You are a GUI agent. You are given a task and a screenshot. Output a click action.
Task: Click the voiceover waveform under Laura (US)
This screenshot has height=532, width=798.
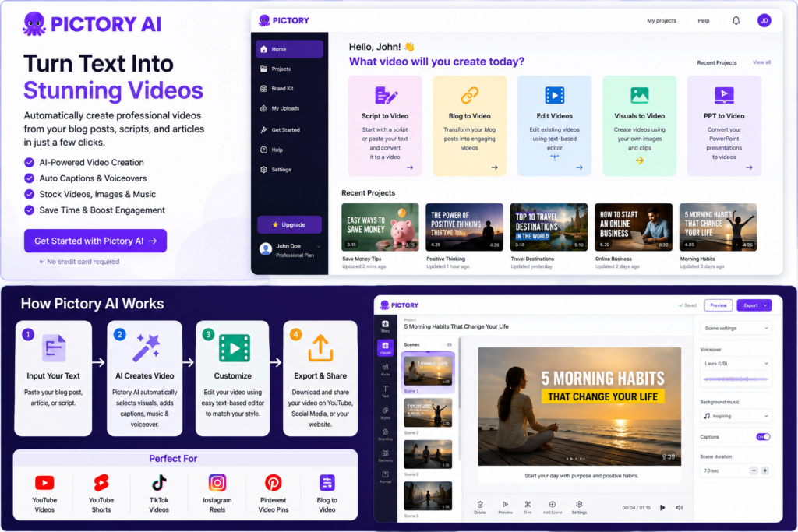[x=736, y=379]
